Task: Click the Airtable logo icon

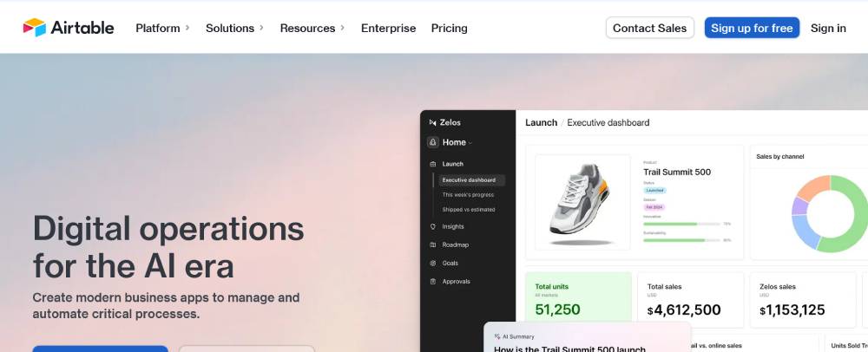Action: tap(35, 28)
